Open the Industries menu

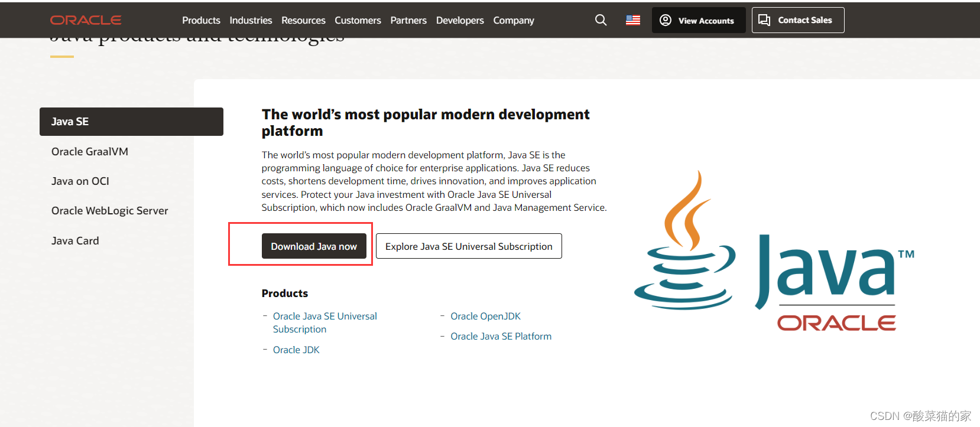coord(251,20)
